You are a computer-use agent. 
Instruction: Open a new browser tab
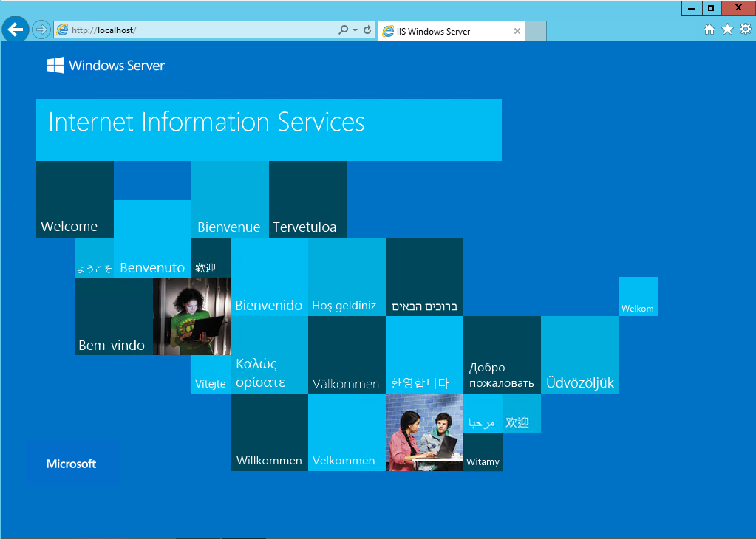(536, 31)
